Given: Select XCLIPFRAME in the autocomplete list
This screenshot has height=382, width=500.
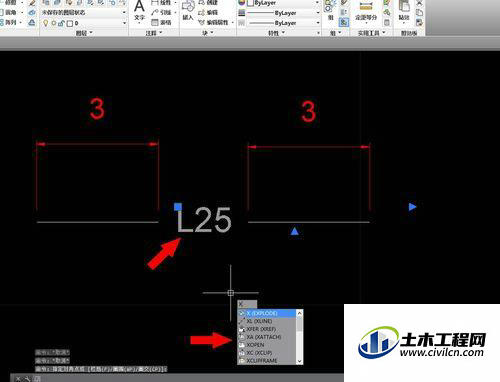Looking at the screenshot, I should point(266,361).
